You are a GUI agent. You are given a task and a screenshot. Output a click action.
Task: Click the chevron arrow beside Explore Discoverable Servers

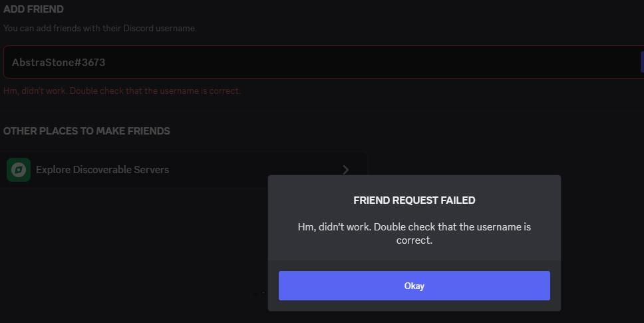click(x=345, y=170)
